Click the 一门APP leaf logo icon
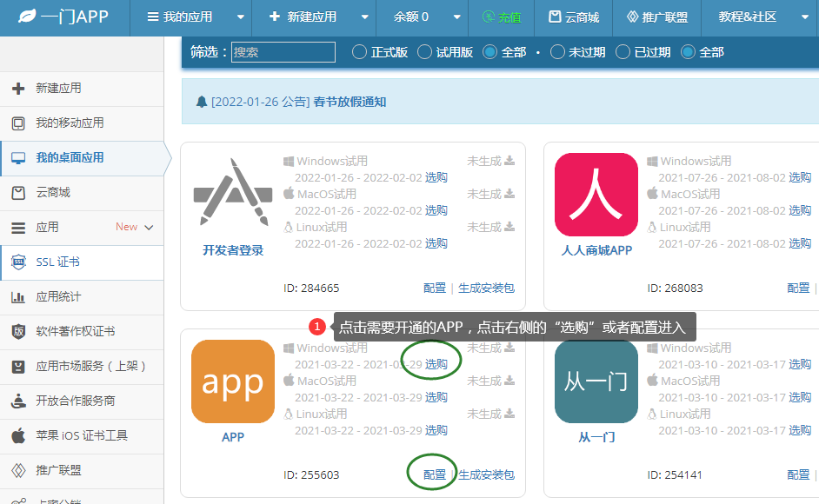Screen dimensions: 819x504 point(27,17)
